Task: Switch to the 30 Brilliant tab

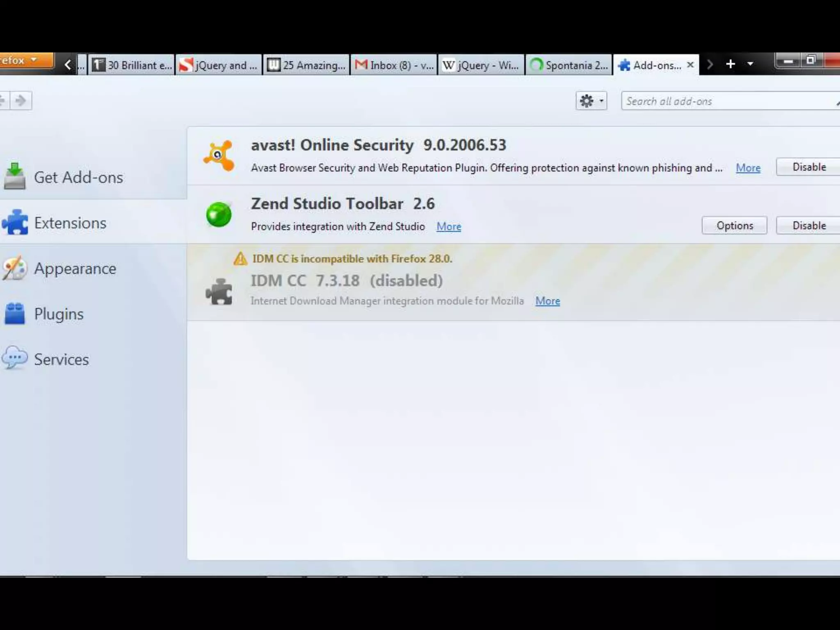Action: coord(131,65)
